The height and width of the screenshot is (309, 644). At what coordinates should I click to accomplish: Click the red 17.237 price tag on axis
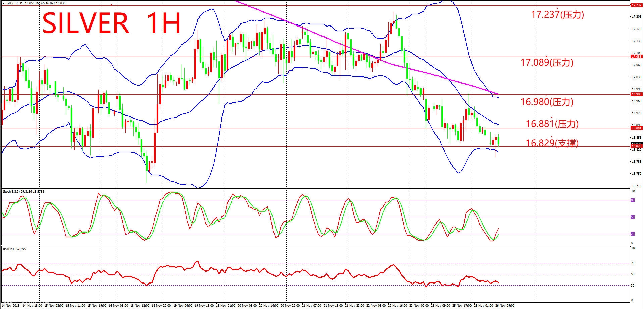click(636, 5)
